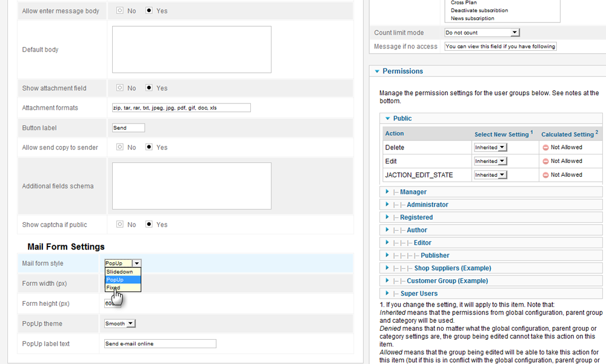Click Not Allowed icon for Edit action

pyautogui.click(x=545, y=161)
